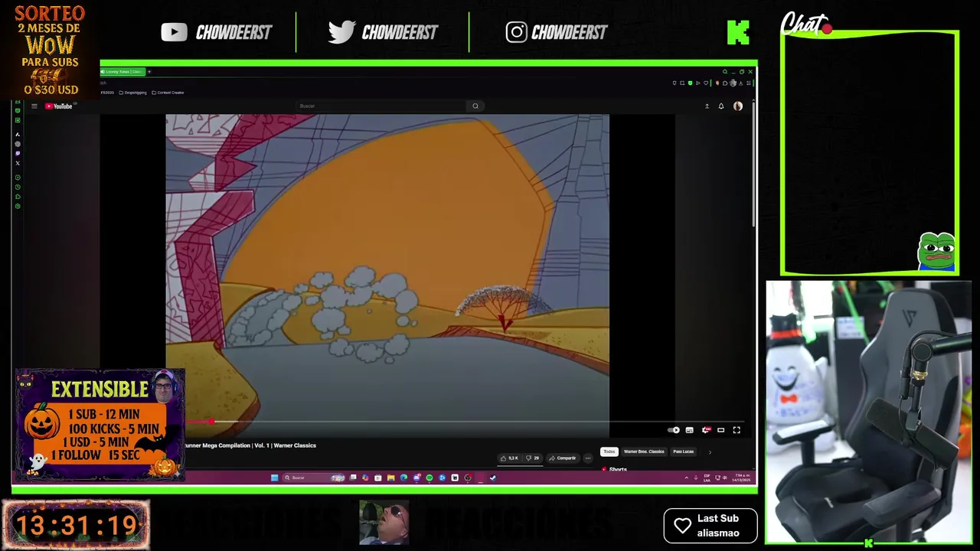Toggle subtitles on the video player
The image size is (980, 551).
(689, 430)
